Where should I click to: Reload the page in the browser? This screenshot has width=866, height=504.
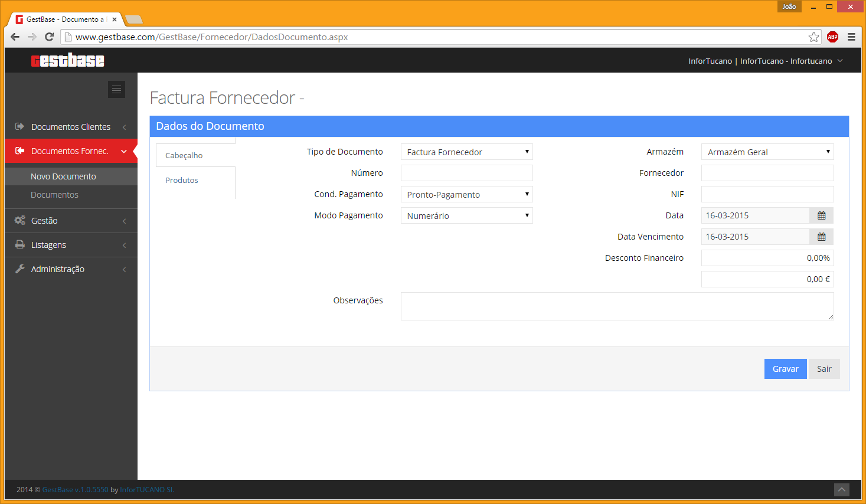tap(50, 37)
